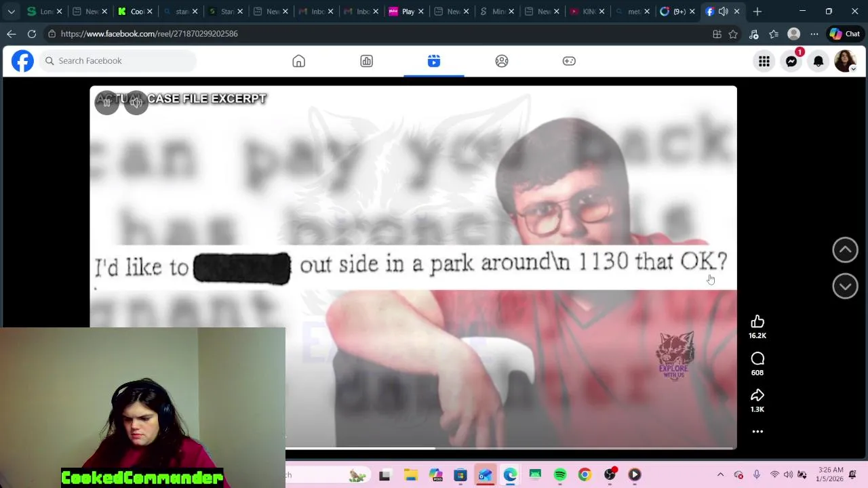View site information lock icon
Image resolution: width=868 pixels, height=488 pixels.
tap(52, 34)
